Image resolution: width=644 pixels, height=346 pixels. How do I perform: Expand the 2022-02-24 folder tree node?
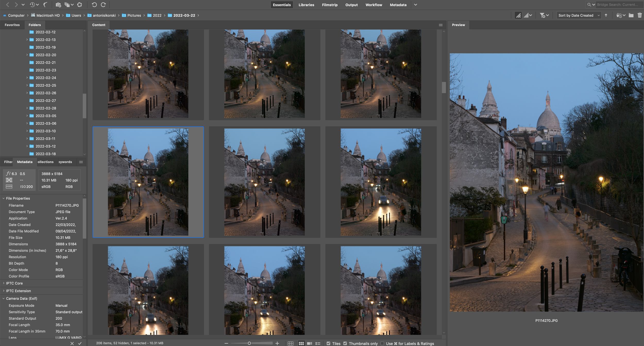(x=27, y=78)
